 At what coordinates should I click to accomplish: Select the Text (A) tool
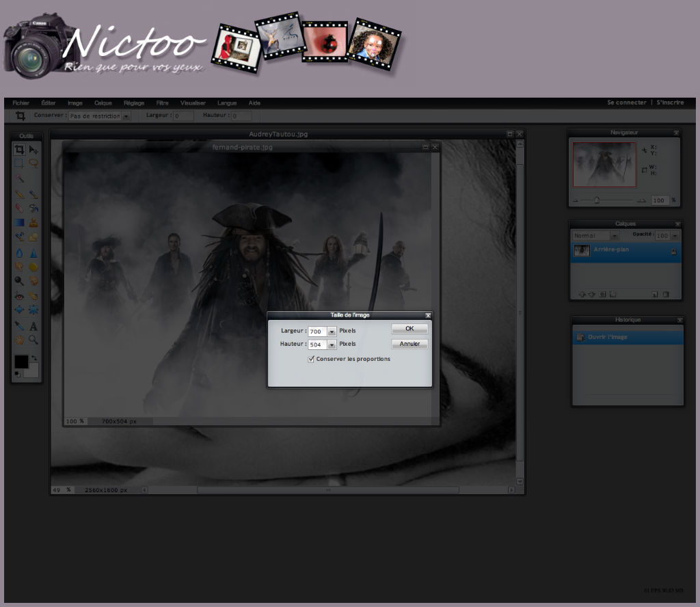(x=33, y=326)
